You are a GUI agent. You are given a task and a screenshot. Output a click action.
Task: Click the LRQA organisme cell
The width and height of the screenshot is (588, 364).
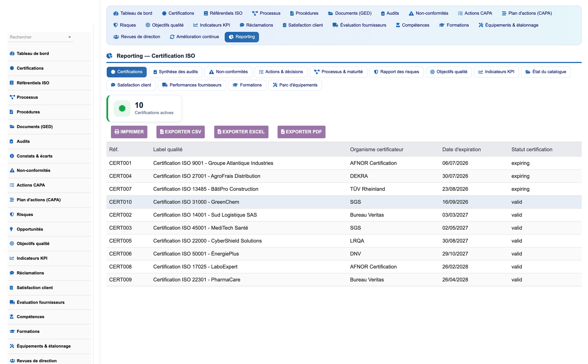pos(357,241)
